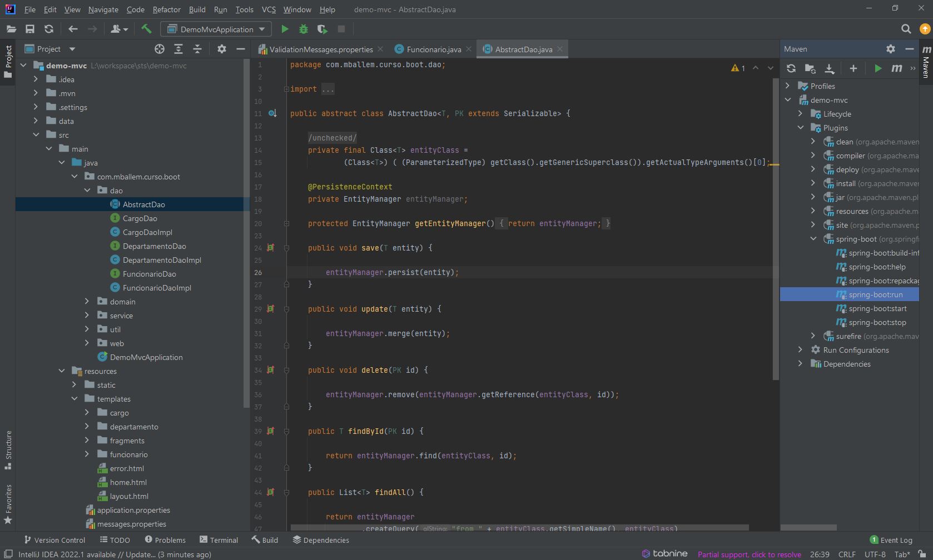Viewport: 933px width, 560px height.
Task: Open Maven tool window settings gear
Action: [x=890, y=49]
